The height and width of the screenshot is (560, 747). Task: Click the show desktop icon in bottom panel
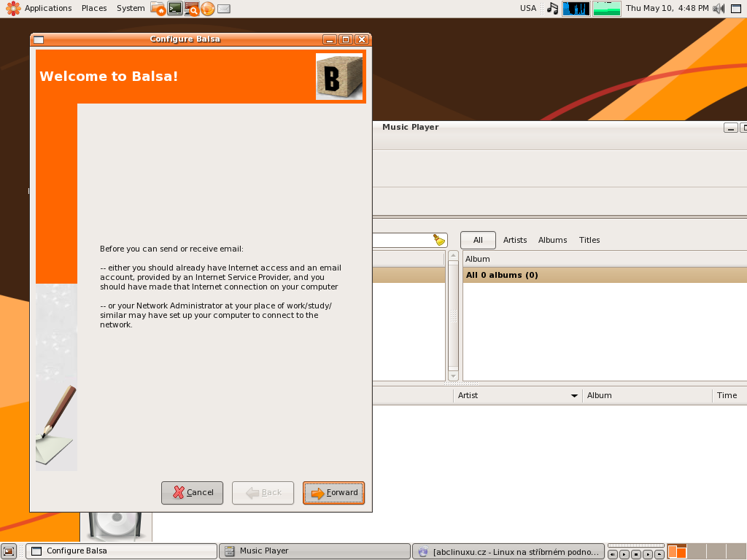[x=9, y=551]
